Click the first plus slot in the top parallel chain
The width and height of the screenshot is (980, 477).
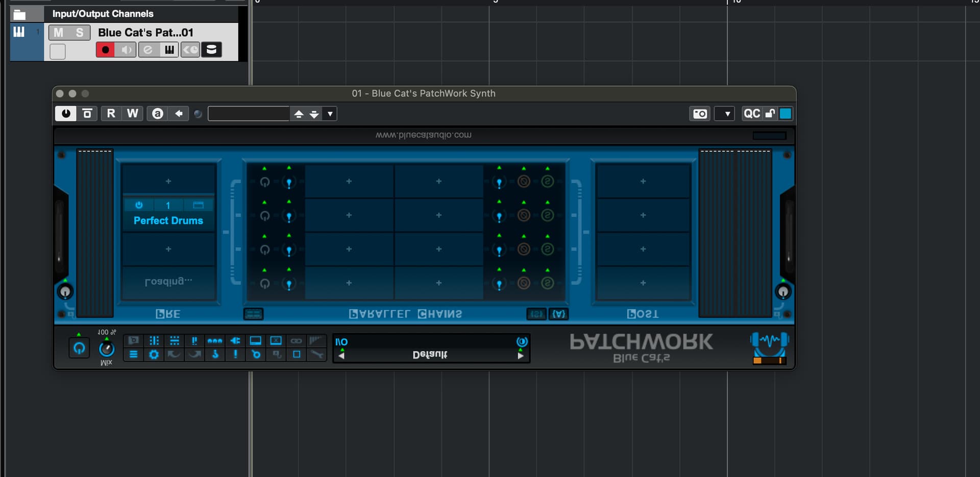coord(349,181)
